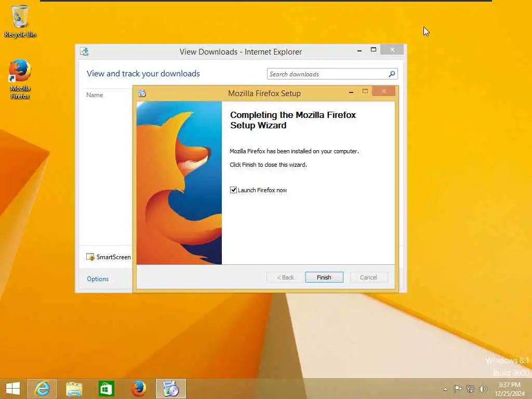
Task: Close the Mozilla Firefox Setup window
Action: [x=384, y=91]
